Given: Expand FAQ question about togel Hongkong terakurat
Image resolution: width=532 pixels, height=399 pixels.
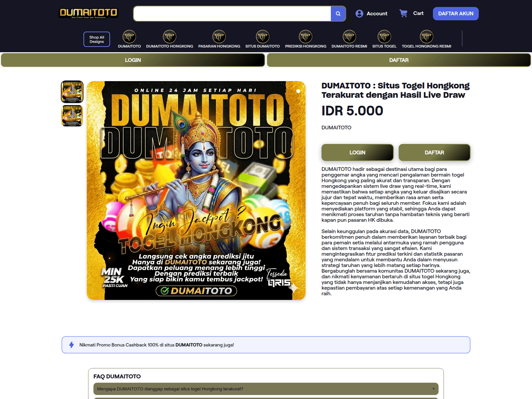Looking at the screenshot, I should (266, 389).
